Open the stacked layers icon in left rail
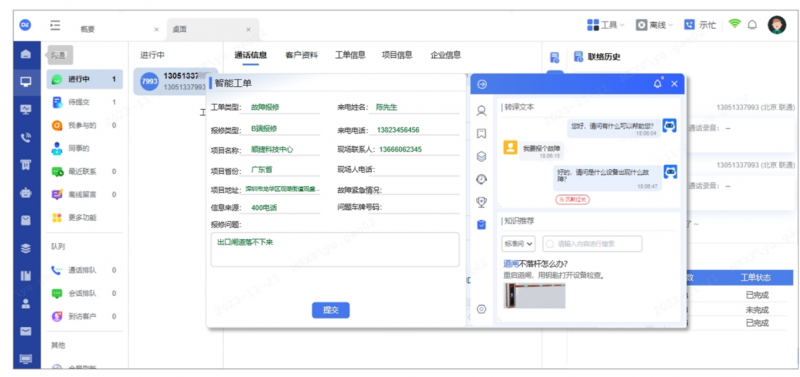Image resolution: width=800 pixels, height=377 pixels. [x=26, y=248]
